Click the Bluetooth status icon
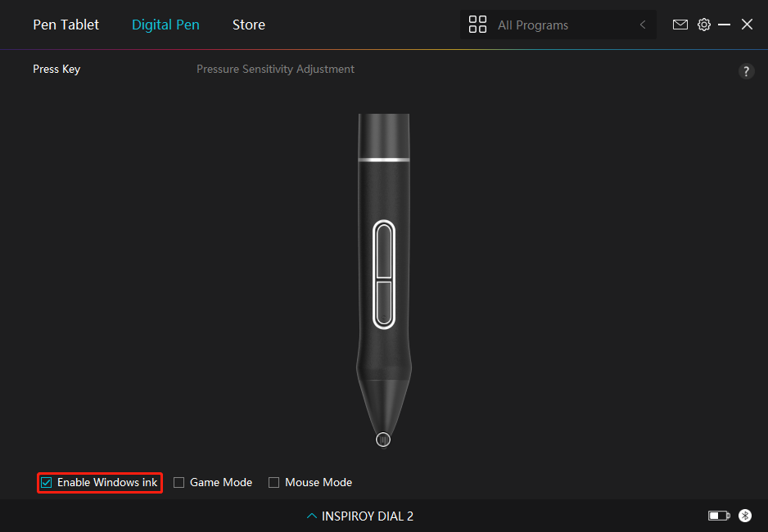The width and height of the screenshot is (768, 532). [x=745, y=516]
